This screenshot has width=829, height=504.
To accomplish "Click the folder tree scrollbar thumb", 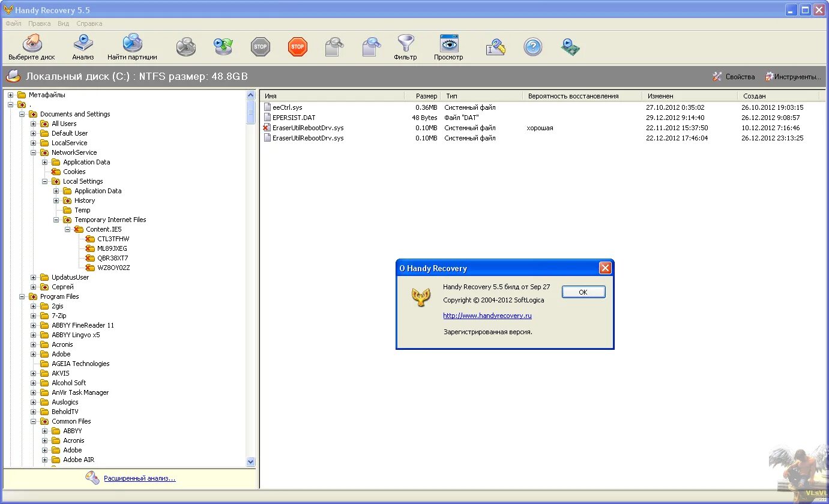I will [x=251, y=112].
